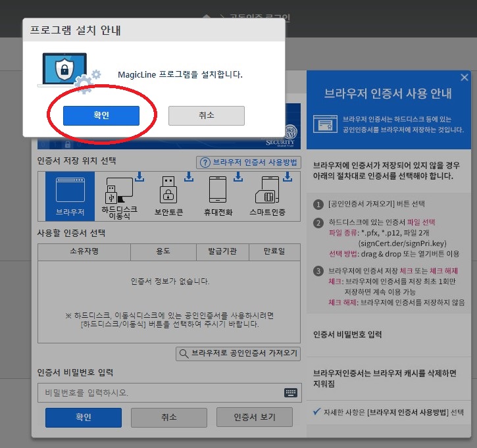Open 브라우저 인증서 사용방법 help link

click(249, 162)
